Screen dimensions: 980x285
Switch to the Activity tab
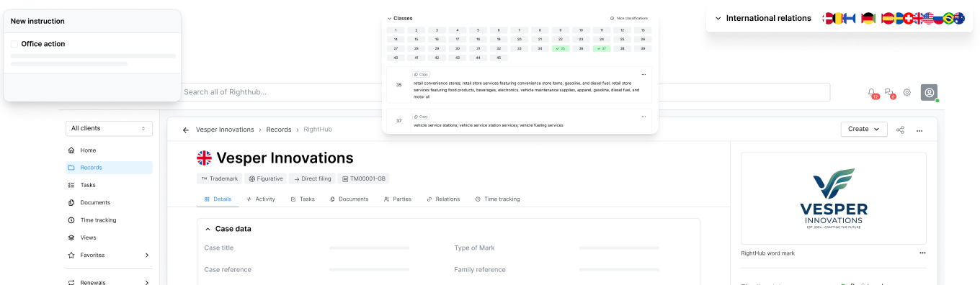[x=261, y=199]
